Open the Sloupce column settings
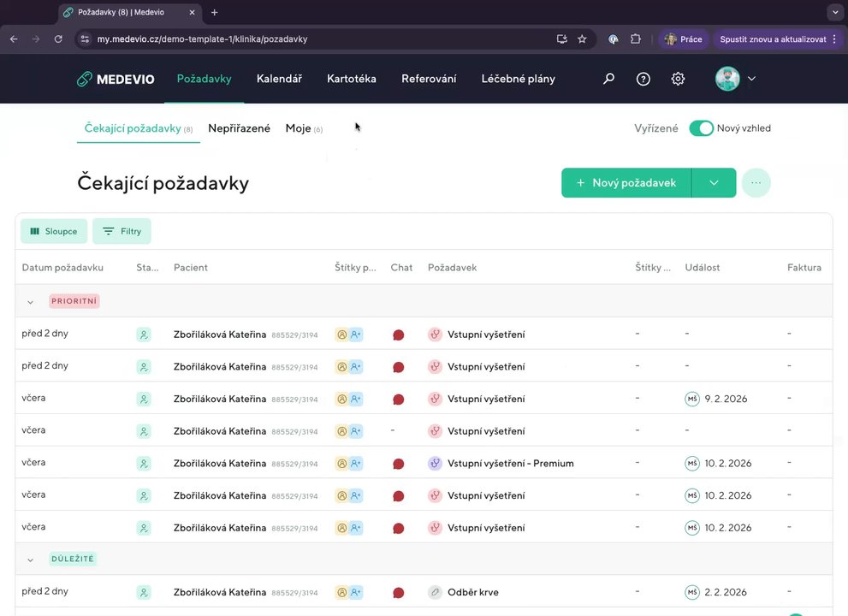Screen dimensions: 848x616 (54, 232)
